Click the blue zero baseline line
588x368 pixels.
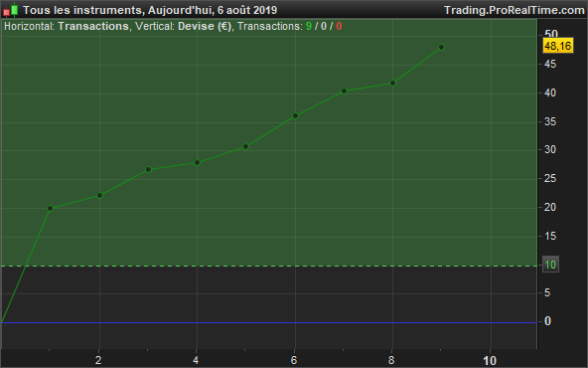[268, 322]
